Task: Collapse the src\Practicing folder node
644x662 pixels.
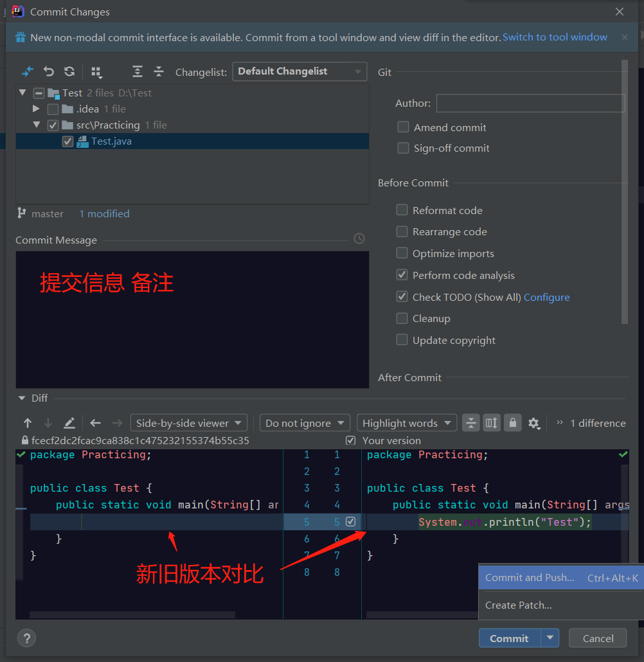Action: [x=37, y=125]
